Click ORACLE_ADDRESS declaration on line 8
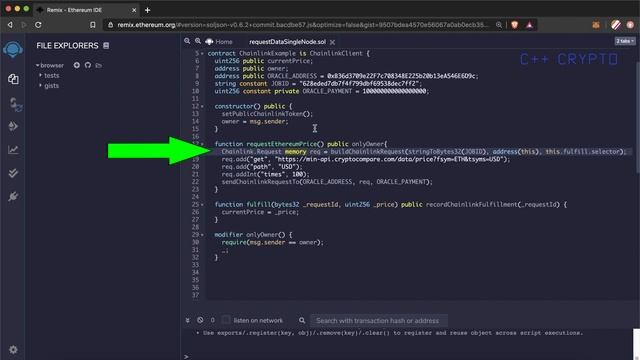 coord(347,76)
